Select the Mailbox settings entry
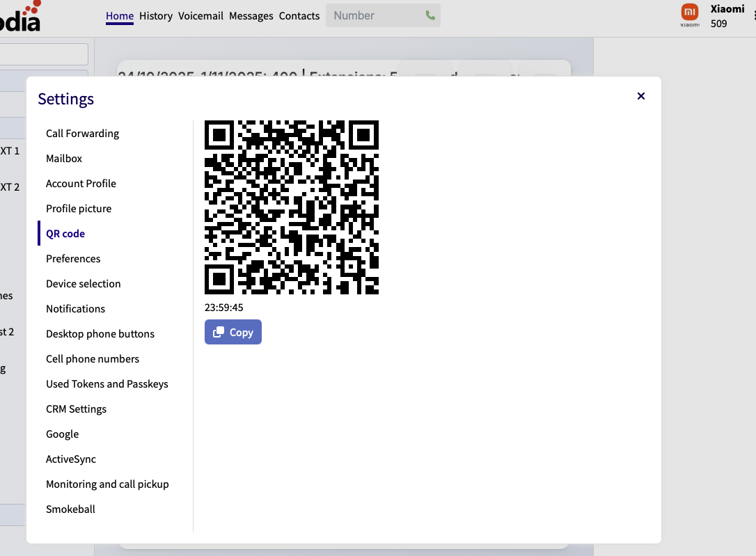 tap(64, 158)
